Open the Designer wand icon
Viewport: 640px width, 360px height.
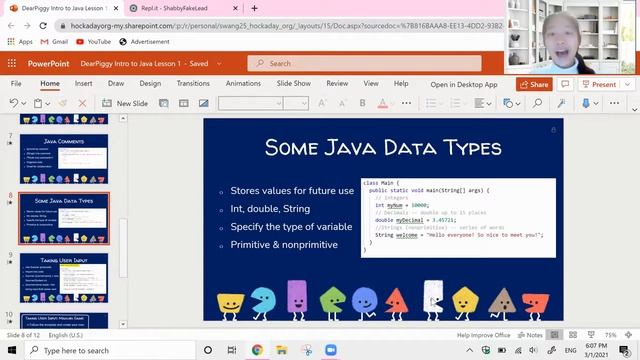point(562,103)
